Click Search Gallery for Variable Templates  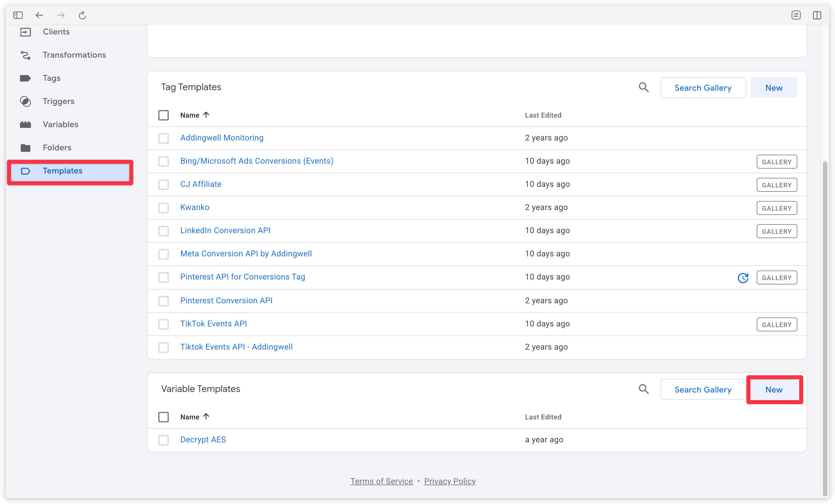tap(703, 390)
